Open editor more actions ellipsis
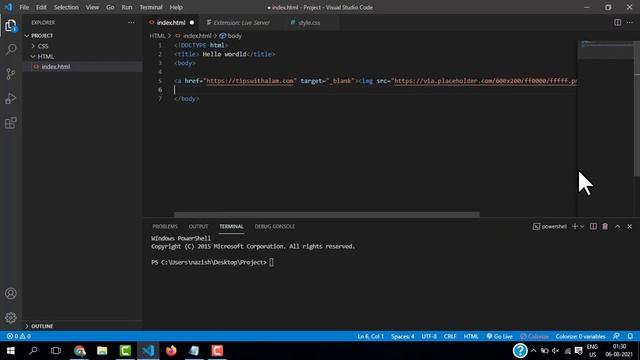 pyautogui.click(x=630, y=22)
